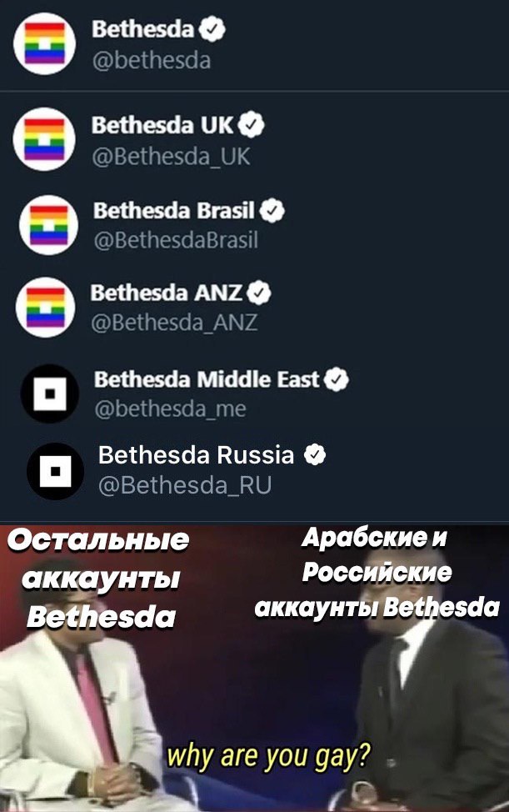Click verified badge beside Bethesda Russia
Viewport: 509px width, 812px height.
[315, 454]
